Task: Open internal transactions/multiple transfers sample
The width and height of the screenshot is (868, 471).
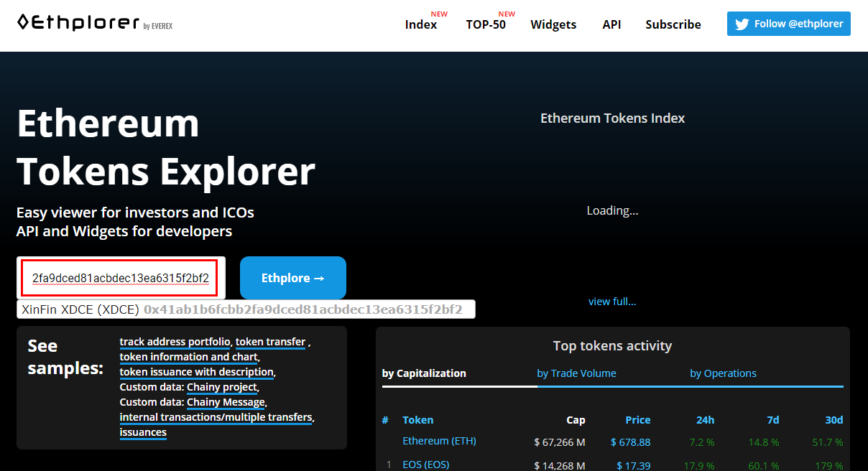Action: pyautogui.click(x=216, y=417)
